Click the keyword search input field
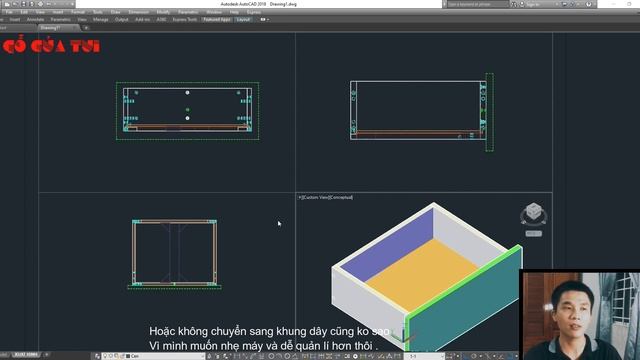640x360 pixels. 477,4
